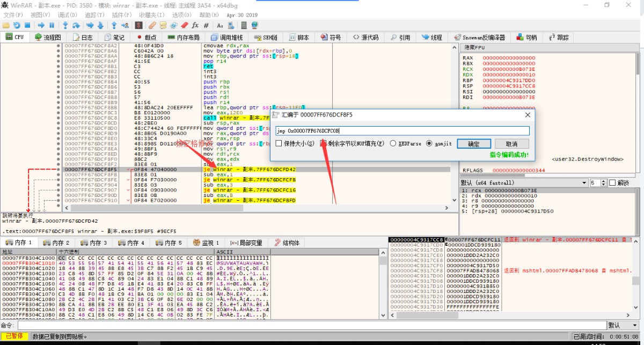
Task: Click the restart debuggee toolbar icon
Action: pyautogui.click(x=16, y=25)
